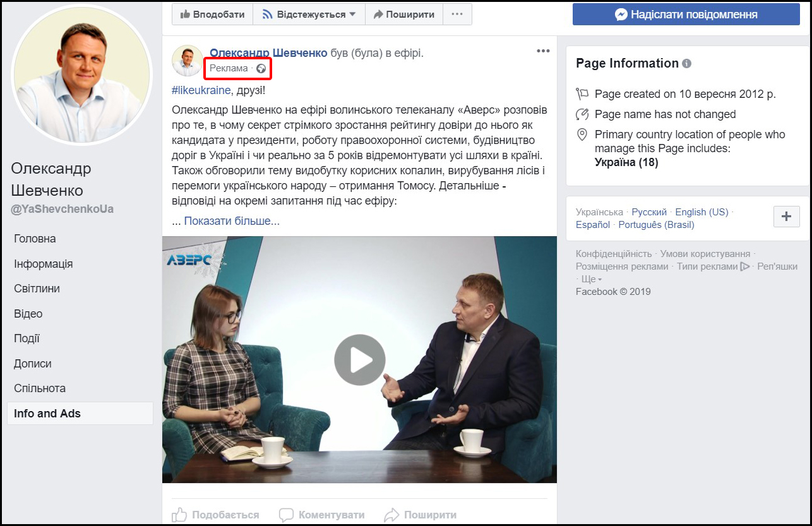Open the post options three-dot menu
Image resolution: width=812 pixels, height=526 pixels.
click(x=543, y=51)
